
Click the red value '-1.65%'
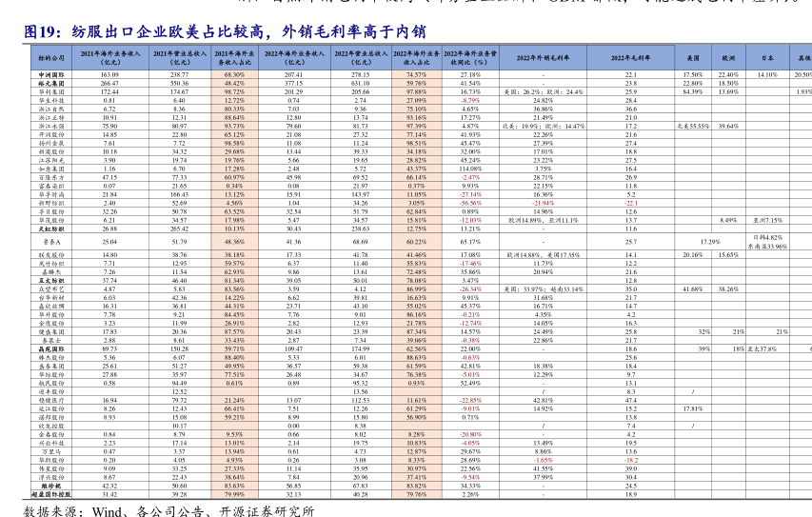tap(543, 460)
